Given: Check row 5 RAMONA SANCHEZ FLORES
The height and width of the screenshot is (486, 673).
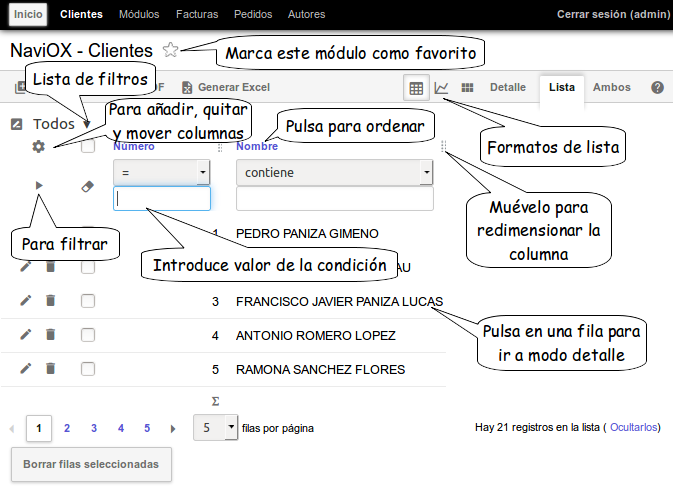Looking at the screenshot, I should click(88, 369).
